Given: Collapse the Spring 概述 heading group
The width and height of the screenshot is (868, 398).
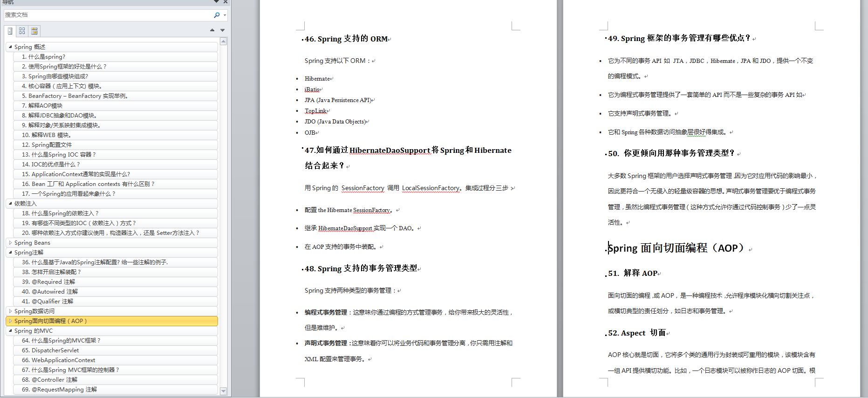Looking at the screenshot, I should (x=10, y=47).
